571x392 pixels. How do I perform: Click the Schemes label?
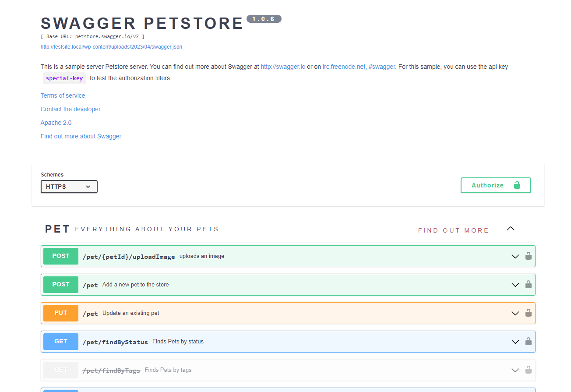click(52, 175)
